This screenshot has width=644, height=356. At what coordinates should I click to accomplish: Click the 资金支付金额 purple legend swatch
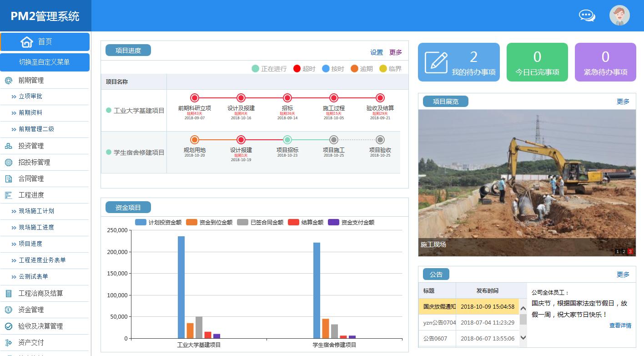pos(334,223)
